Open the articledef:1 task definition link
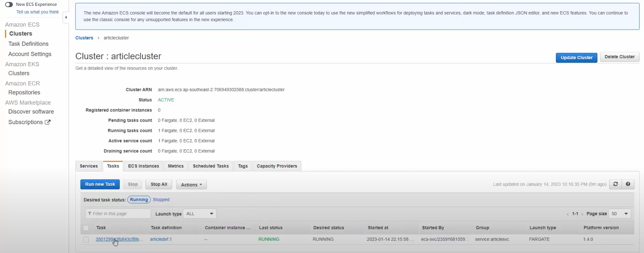 (161, 239)
